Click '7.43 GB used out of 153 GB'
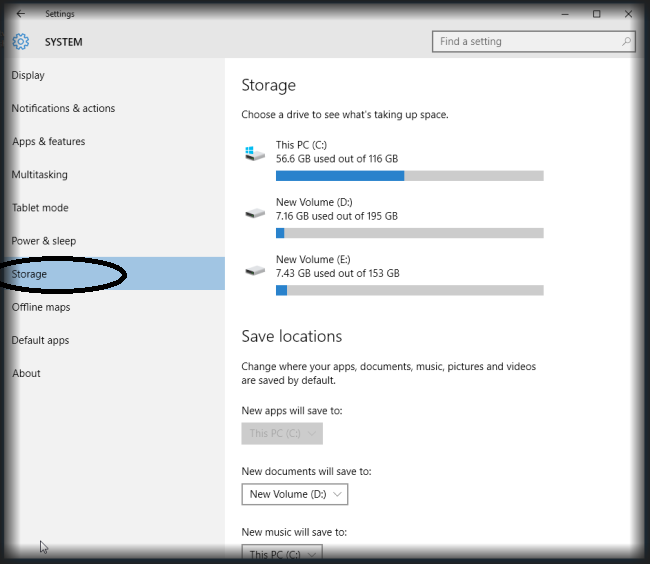 338,273
